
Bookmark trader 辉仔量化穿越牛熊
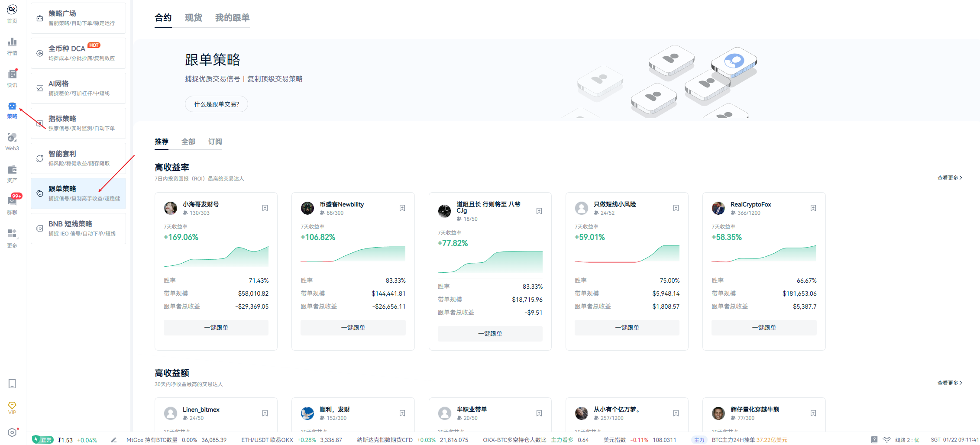click(813, 413)
